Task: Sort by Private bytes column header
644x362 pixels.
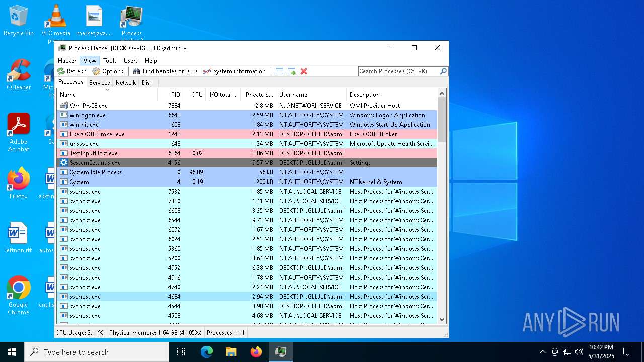Action: [x=259, y=95]
